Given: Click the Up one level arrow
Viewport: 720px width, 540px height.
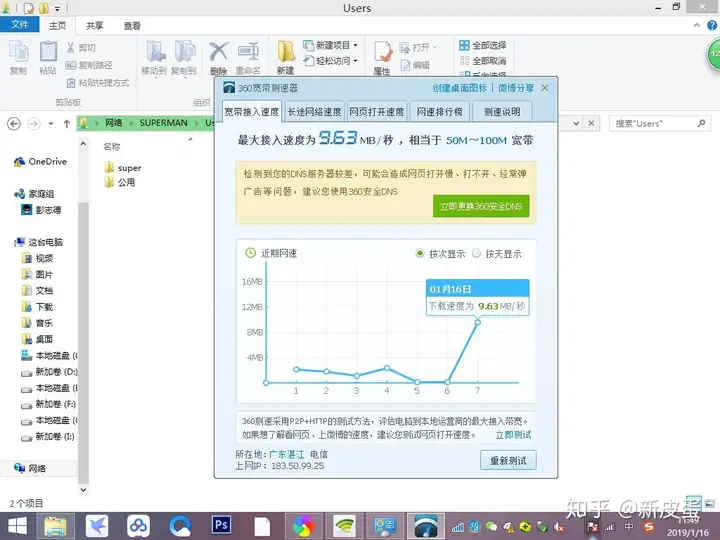Looking at the screenshot, I should click(x=67, y=124).
